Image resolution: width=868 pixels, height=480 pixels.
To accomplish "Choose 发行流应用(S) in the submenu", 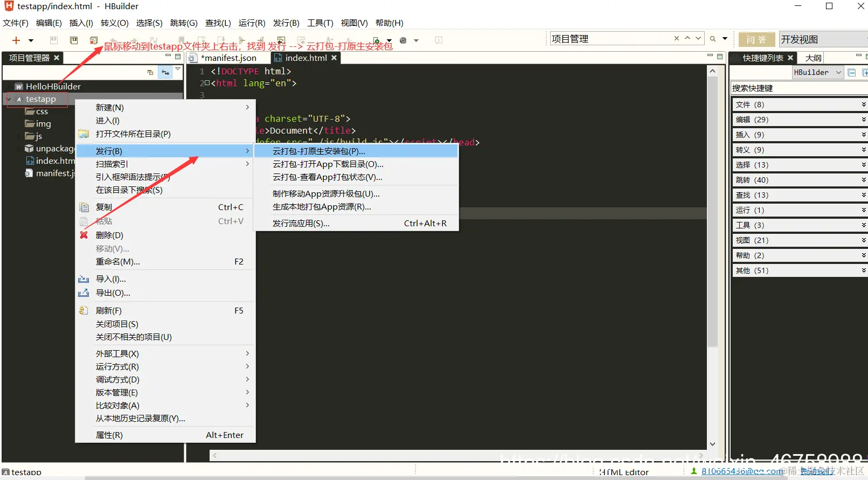I will pyautogui.click(x=356, y=224).
